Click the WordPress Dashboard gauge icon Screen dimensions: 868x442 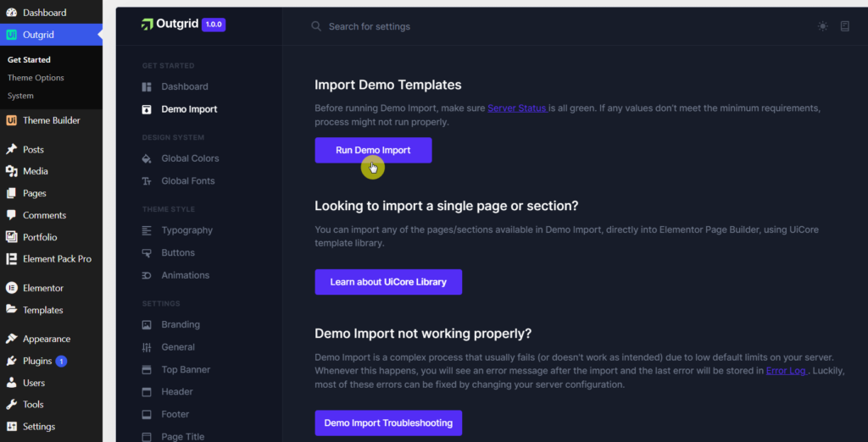11,12
